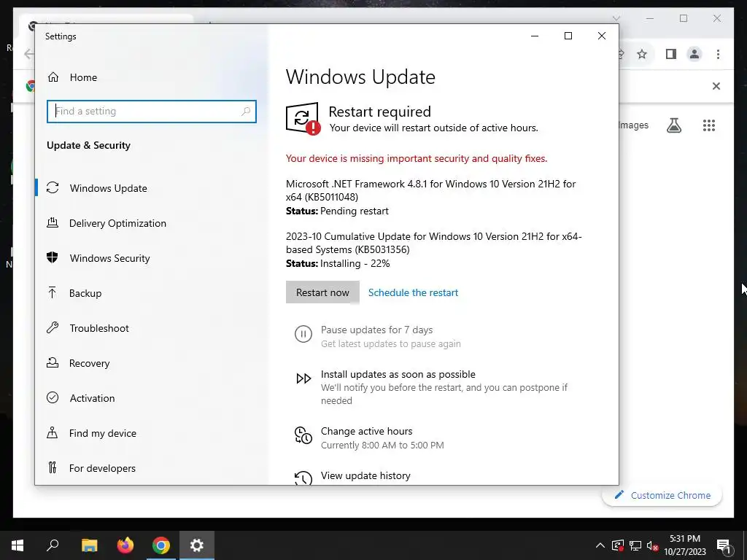Close the Chrome info bar with X
The width and height of the screenshot is (747, 560).
pyautogui.click(x=716, y=86)
